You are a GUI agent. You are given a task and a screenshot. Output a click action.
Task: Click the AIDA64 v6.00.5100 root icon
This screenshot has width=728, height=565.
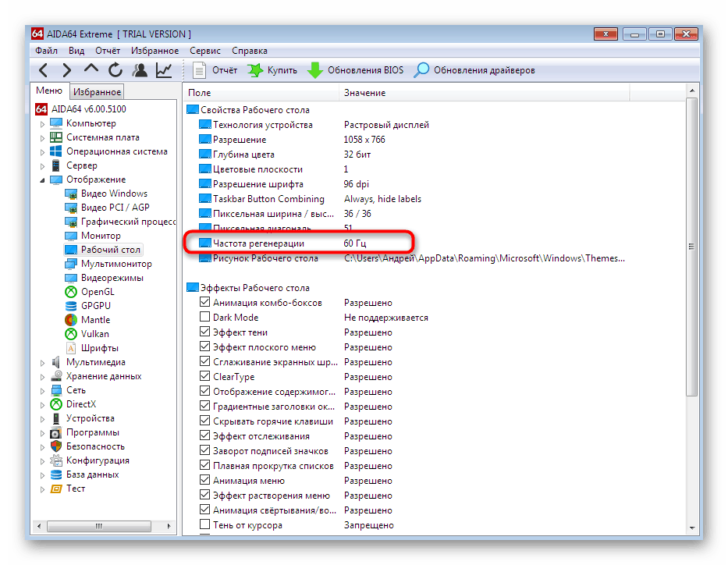coord(41,109)
